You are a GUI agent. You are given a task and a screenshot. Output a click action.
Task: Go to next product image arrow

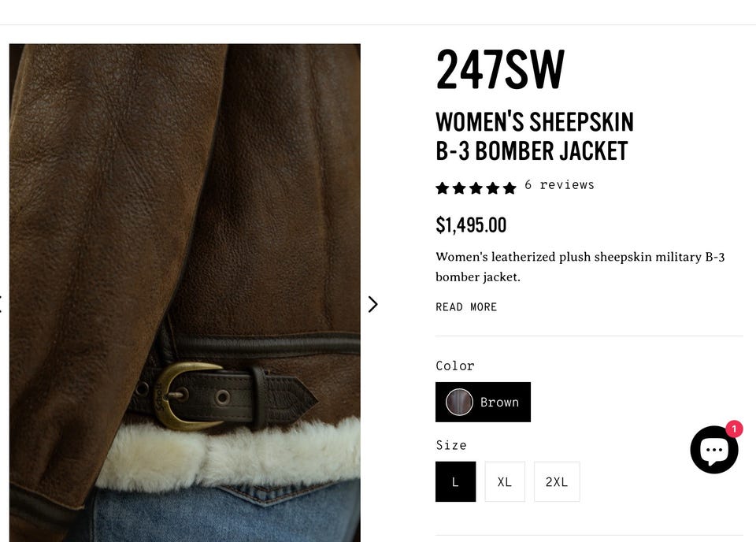tap(372, 304)
